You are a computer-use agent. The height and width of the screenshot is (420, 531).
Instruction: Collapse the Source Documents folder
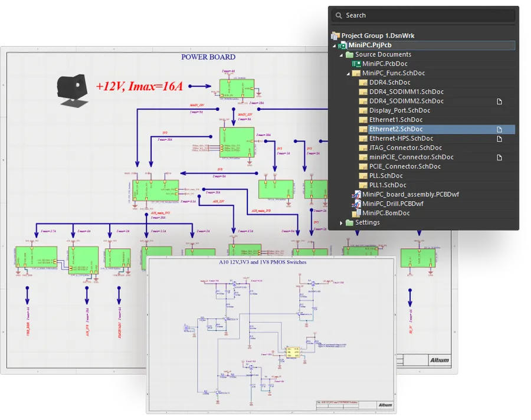(x=341, y=55)
